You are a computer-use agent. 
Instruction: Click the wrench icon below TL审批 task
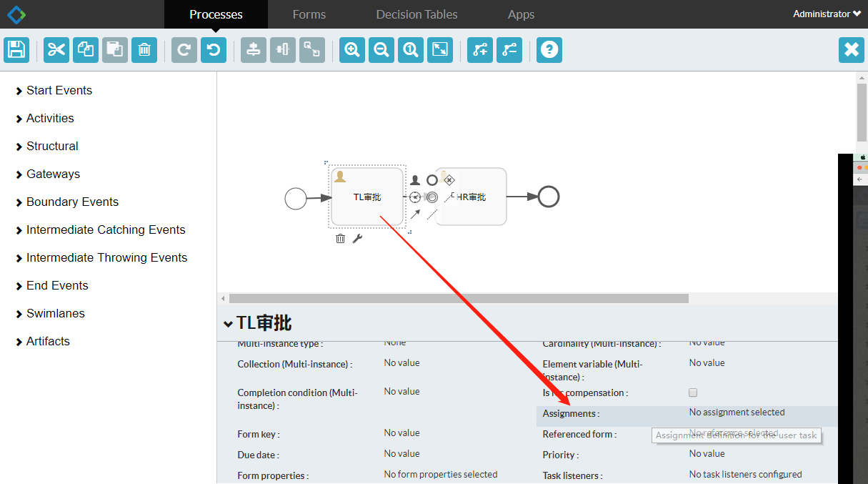click(x=357, y=239)
